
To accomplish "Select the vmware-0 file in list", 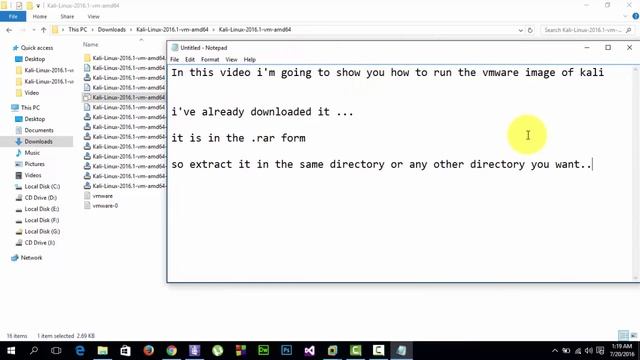I will 105,206.
